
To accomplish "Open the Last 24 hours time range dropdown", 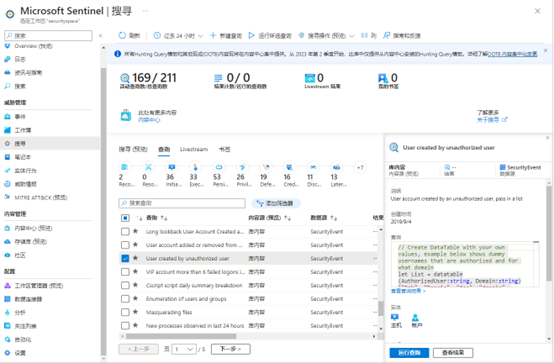I will pyautogui.click(x=178, y=35).
